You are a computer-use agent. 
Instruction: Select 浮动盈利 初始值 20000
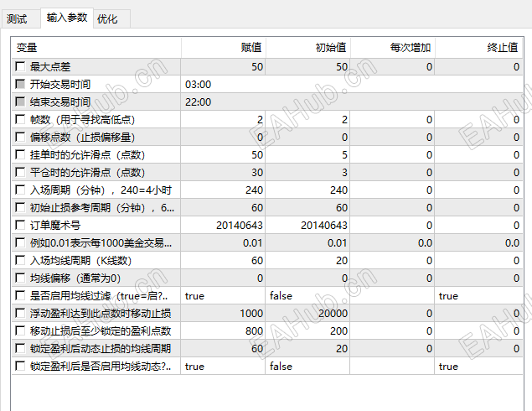tap(307, 313)
